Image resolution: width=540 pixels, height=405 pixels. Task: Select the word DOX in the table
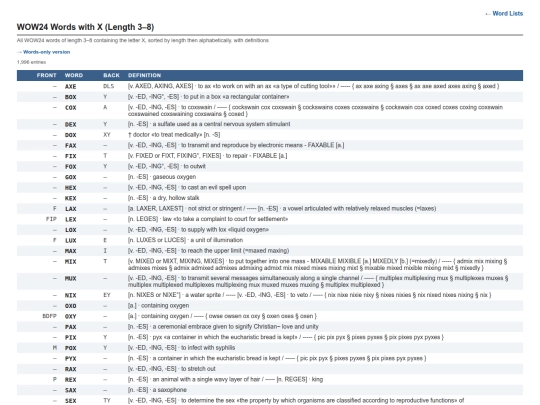[x=71, y=135]
